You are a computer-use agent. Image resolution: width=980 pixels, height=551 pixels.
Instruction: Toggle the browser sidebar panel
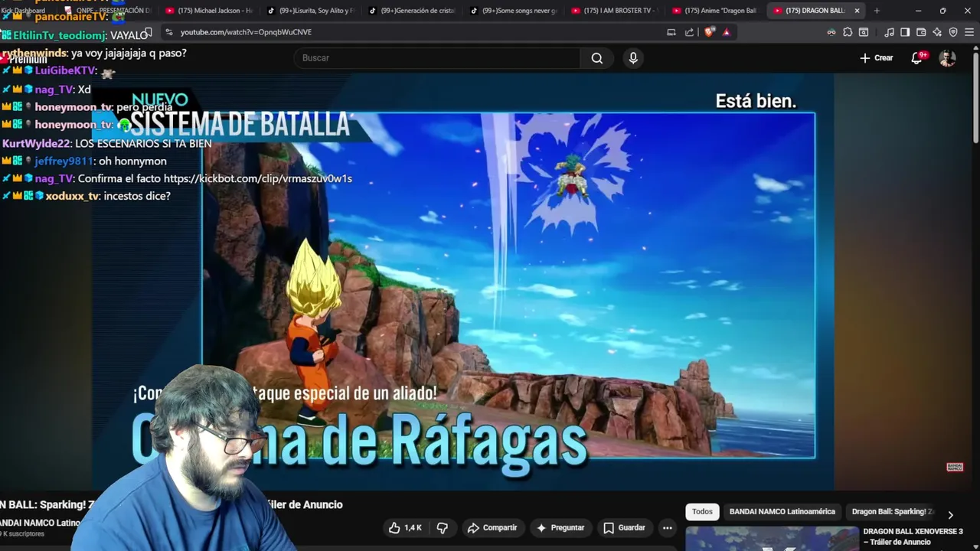pyautogui.click(x=905, y=32)
